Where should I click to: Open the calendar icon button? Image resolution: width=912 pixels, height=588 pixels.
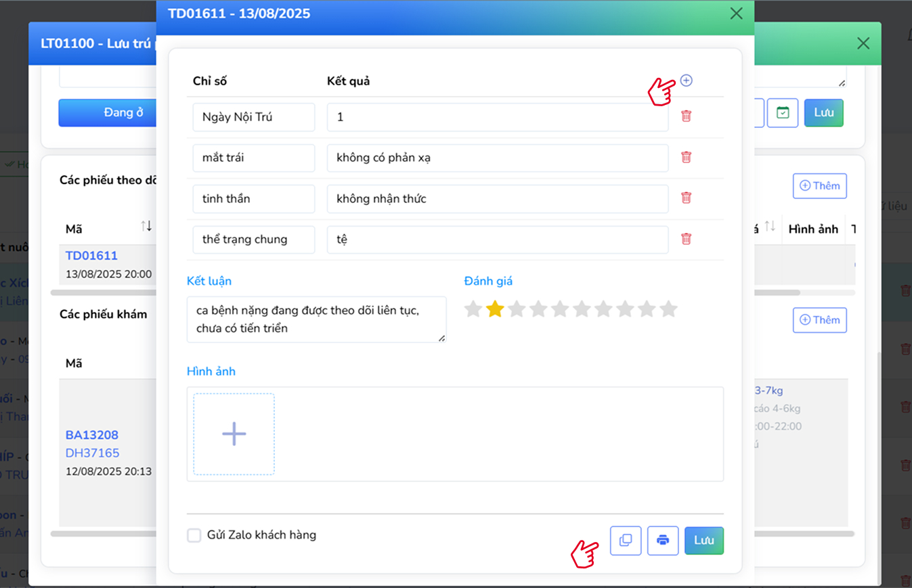pos(782,113)
